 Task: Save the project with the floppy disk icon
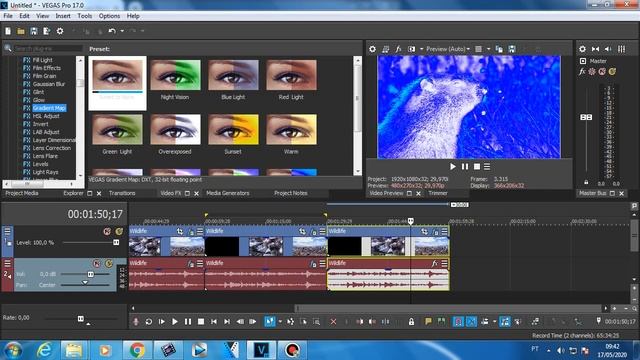pyautogui.click(x=34, y=31)
